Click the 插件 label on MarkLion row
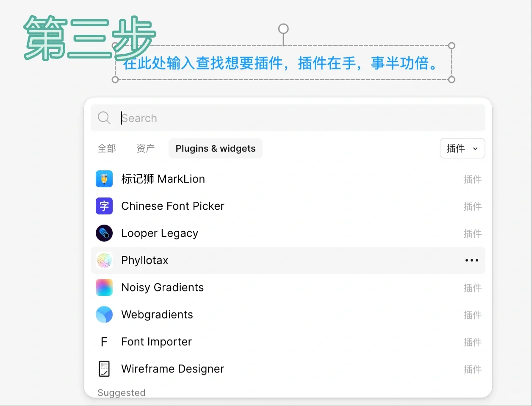Viewport: 532px width, 406px height. pos(473,179)
